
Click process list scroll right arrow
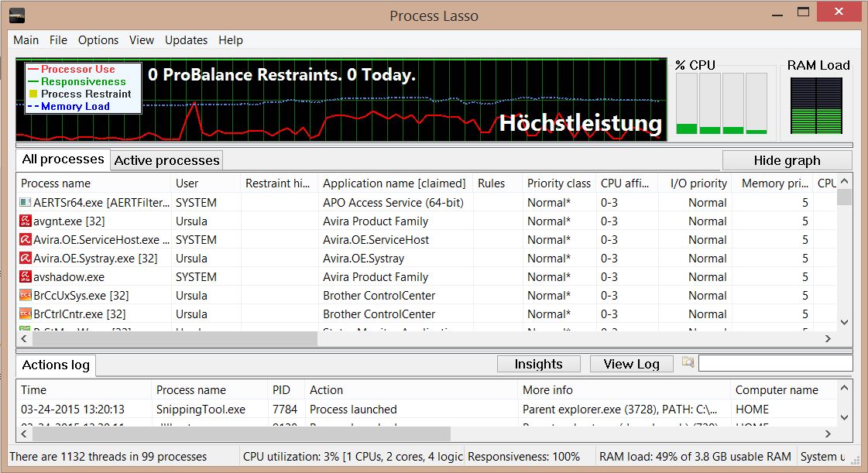click(x=829, y=338)
